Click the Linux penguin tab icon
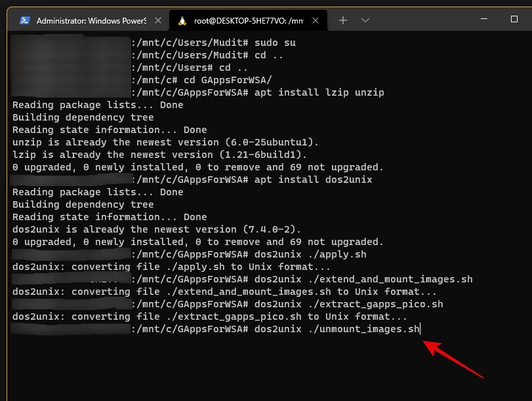Viewport: 532px width, 401px height. tap(182, 20)
